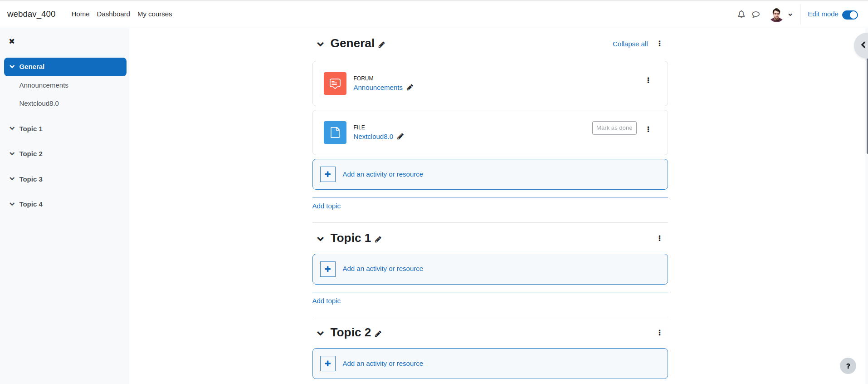Viewport: 868px width, 384px height.
Task: Open the user avatar menu
Action: coord(776,15)
